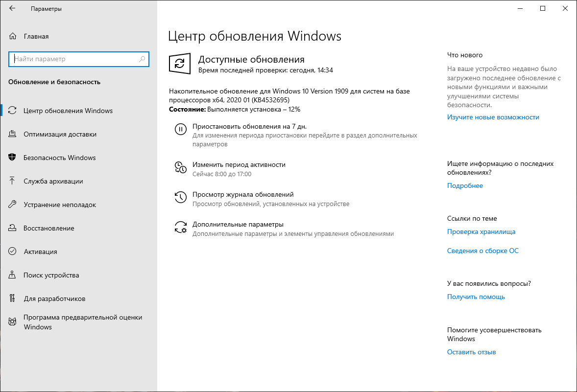Open update history via history icon
Screen dimensions: 577x392
tap(180, 197)
